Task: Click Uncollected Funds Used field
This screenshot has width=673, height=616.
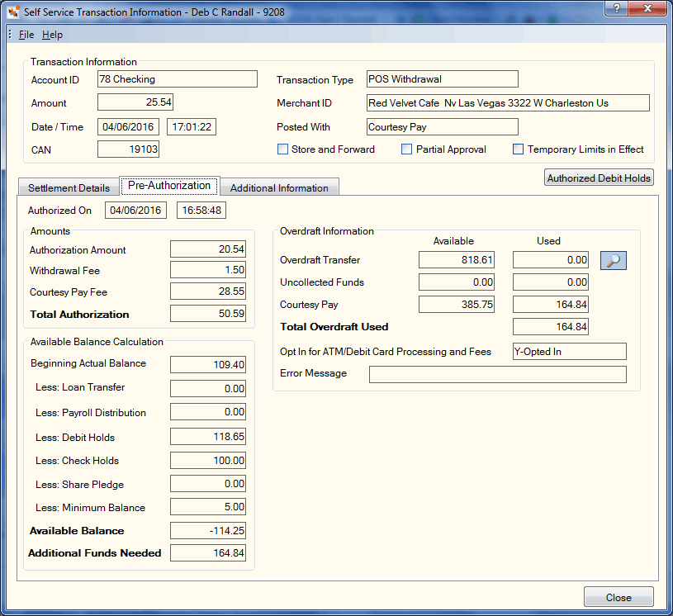Action: coord(551,282)
